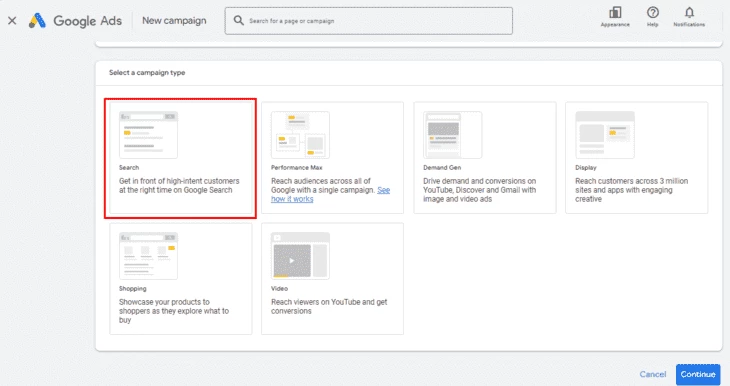This screenshot has width=730, height=386.
Task: Click the search magnifier icon
Action: (x=238, y=20)
